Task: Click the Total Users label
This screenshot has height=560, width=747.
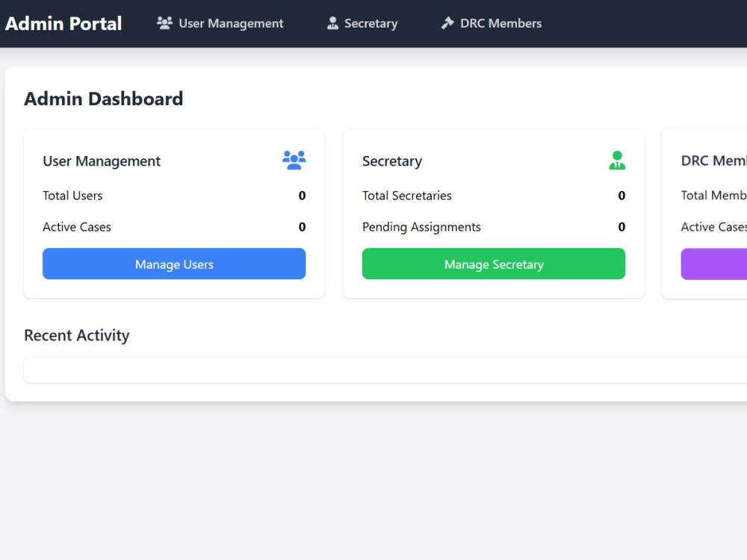Action: pyautogui.click(x=72, y=196)
